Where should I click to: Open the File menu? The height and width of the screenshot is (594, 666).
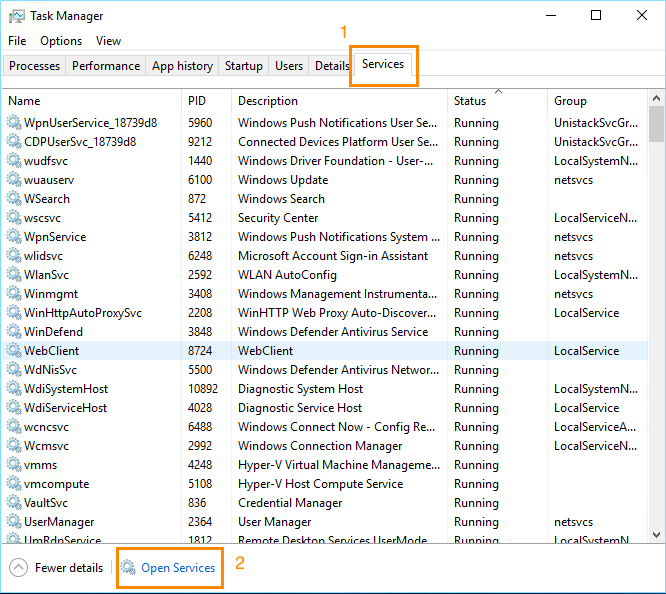tap(17, 41)
